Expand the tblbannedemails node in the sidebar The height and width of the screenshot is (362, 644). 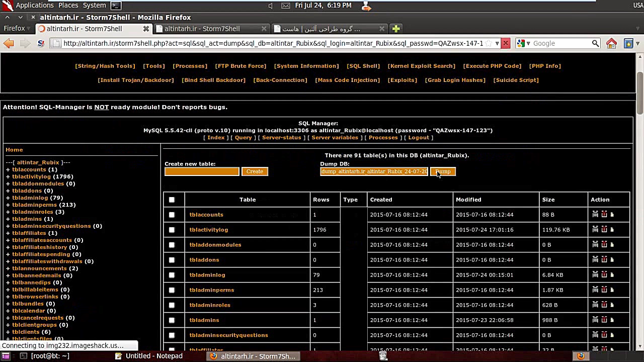pos(8,275)
